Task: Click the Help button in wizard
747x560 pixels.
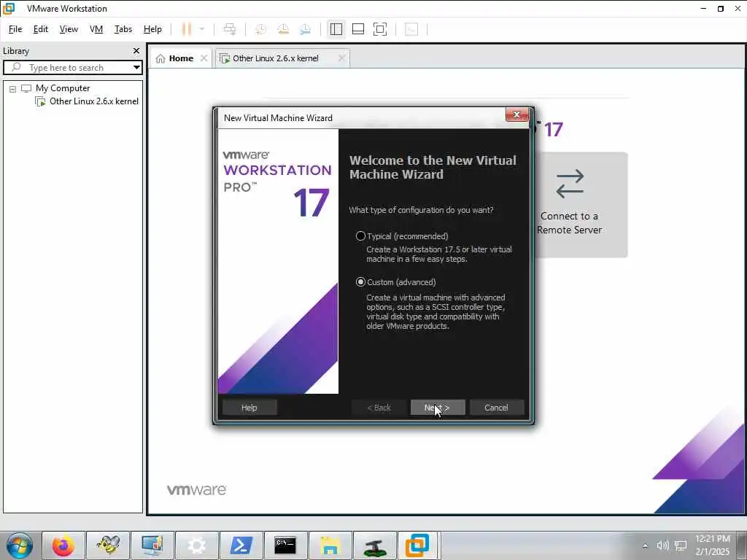Action: coord(249,408)
